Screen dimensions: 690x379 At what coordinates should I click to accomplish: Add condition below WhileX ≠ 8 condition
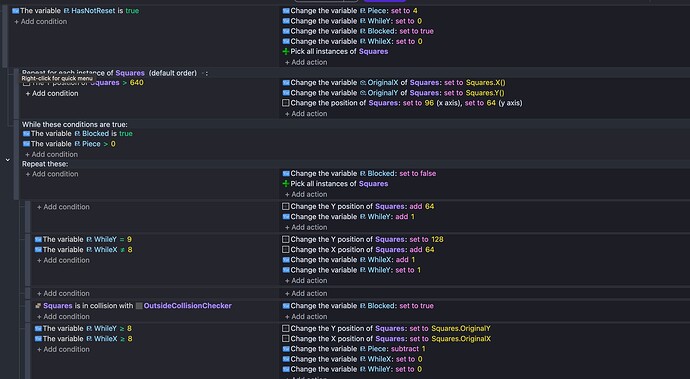(63, 260)
